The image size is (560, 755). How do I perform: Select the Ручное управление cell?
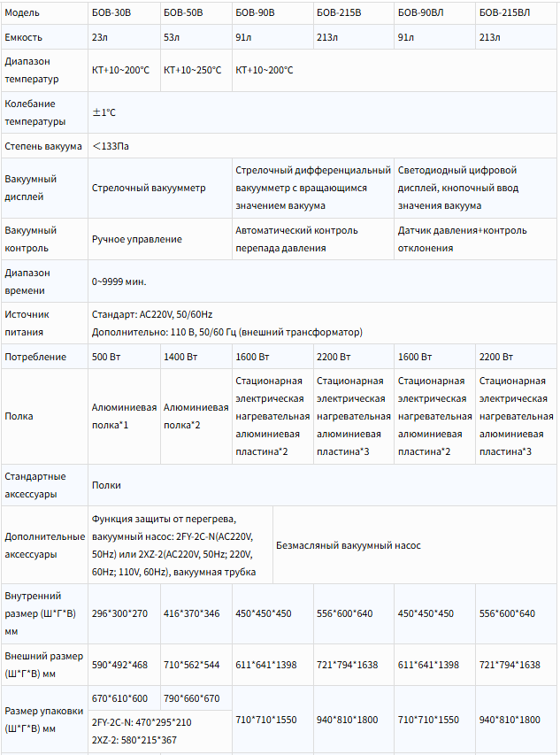tap(137, 239)
